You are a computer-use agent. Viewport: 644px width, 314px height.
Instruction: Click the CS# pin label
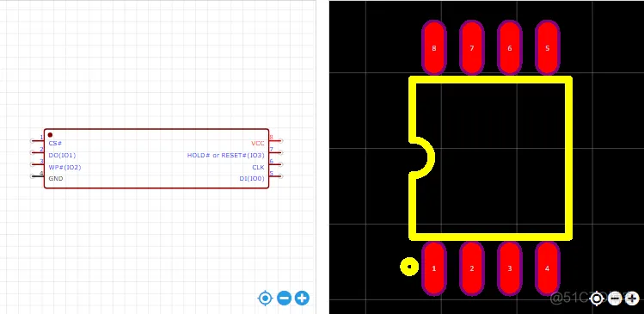pyautogui.click(x=55, y=144)
